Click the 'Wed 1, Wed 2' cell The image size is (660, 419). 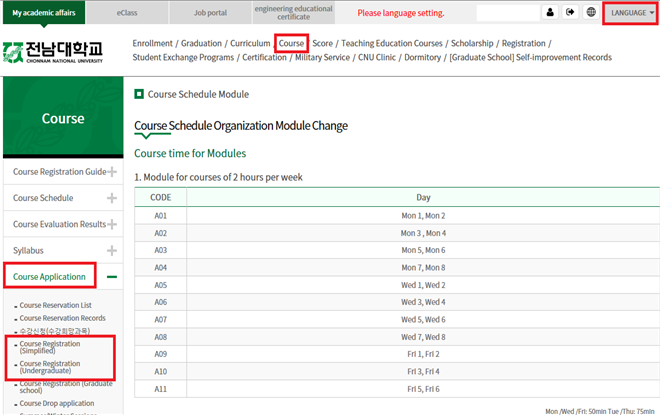click(x=423, y=285)
